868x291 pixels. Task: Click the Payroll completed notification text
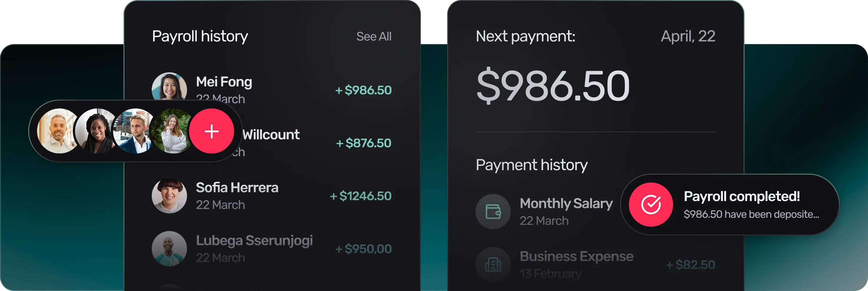(741, 196)
